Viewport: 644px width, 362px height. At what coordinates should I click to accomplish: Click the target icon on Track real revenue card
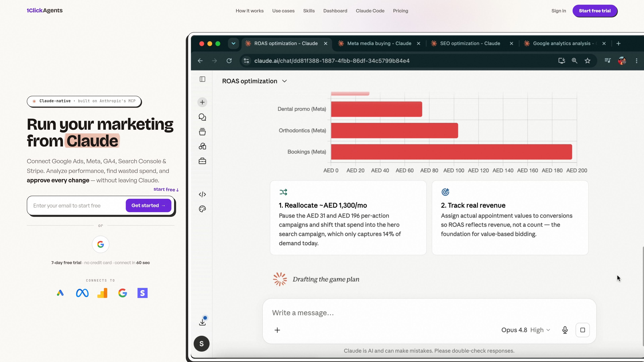coord(445,192)
